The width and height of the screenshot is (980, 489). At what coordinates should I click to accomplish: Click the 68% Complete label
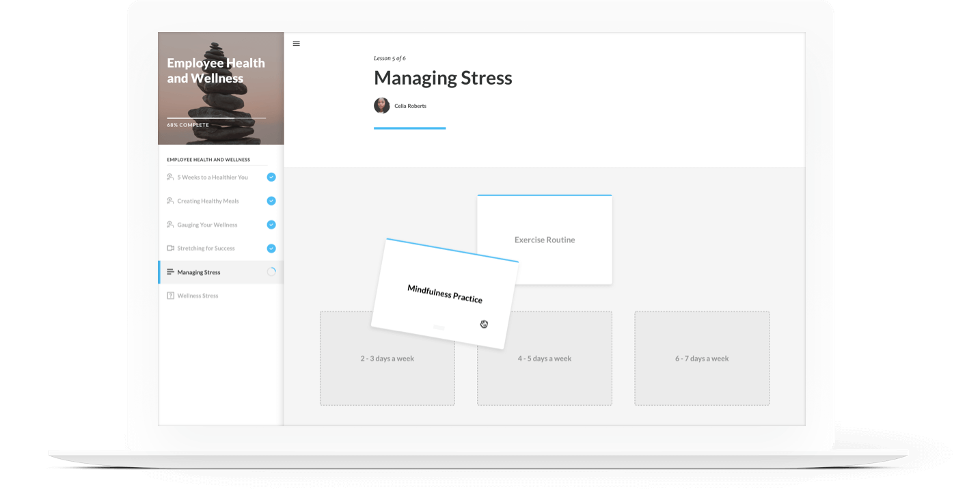pyautogui.click(x=188, y=125)
